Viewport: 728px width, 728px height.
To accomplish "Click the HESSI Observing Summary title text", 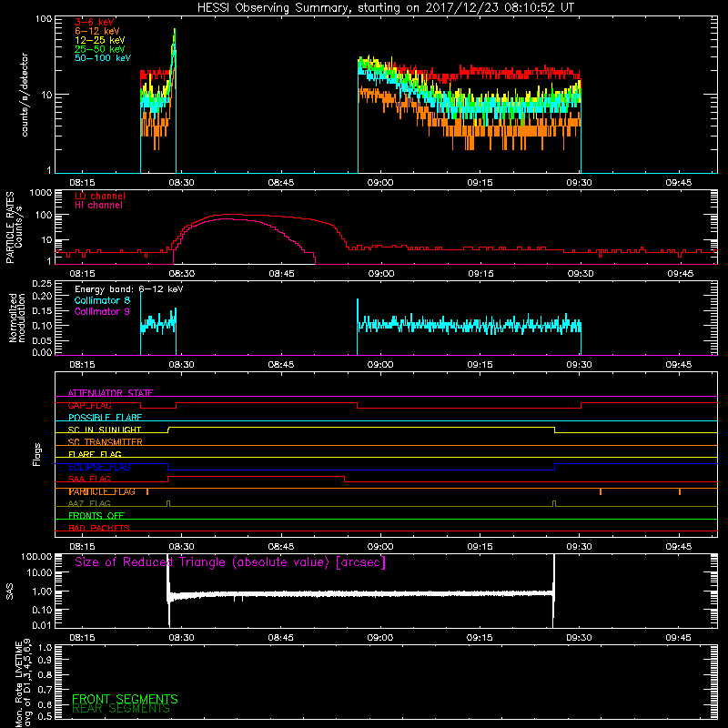I will pos(386,8).
